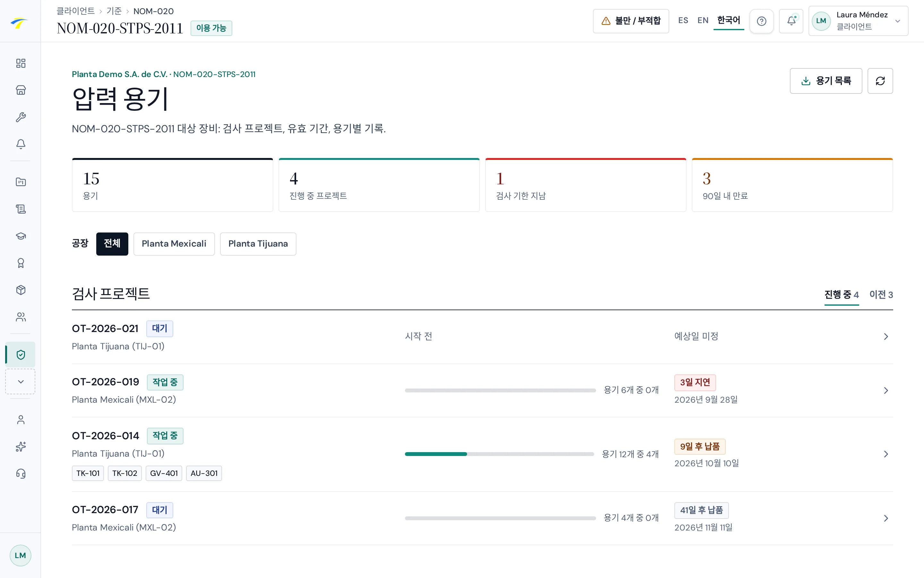Click 불만 / 부적합 button
Screen dimensions: 924x578
tap(631, 21)
